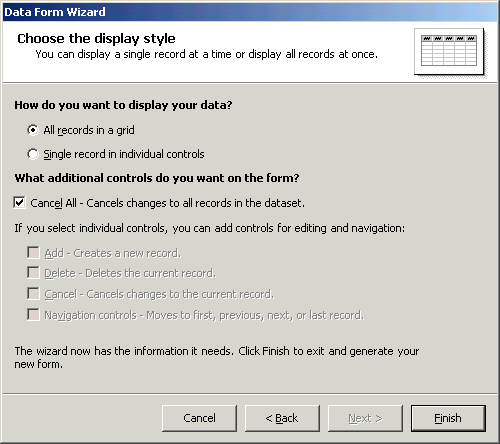Click the All records in a grid label
Viewport: 500px width, 444px height.
coord(89,130)
